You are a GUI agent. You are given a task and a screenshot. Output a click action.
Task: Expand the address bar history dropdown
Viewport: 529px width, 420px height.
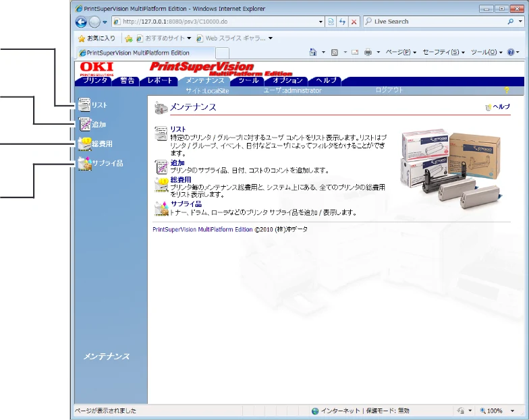point(321,22)
